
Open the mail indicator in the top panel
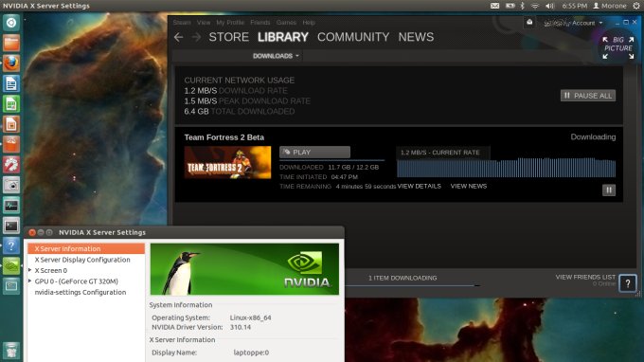click(x=495, y=6)
